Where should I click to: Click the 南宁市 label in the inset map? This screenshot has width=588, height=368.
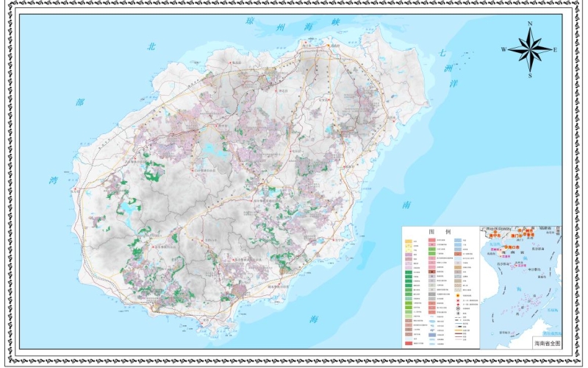point(494,237)
